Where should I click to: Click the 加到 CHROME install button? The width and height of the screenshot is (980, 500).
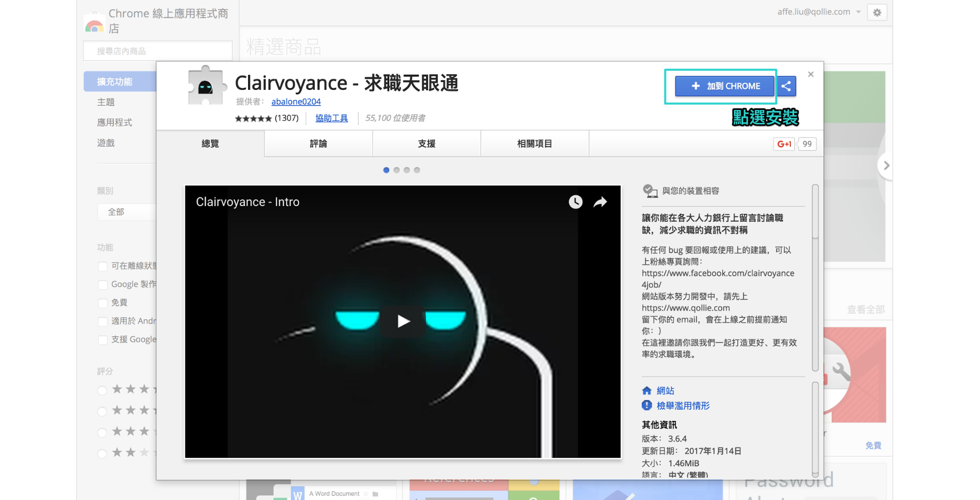point(724,86)
